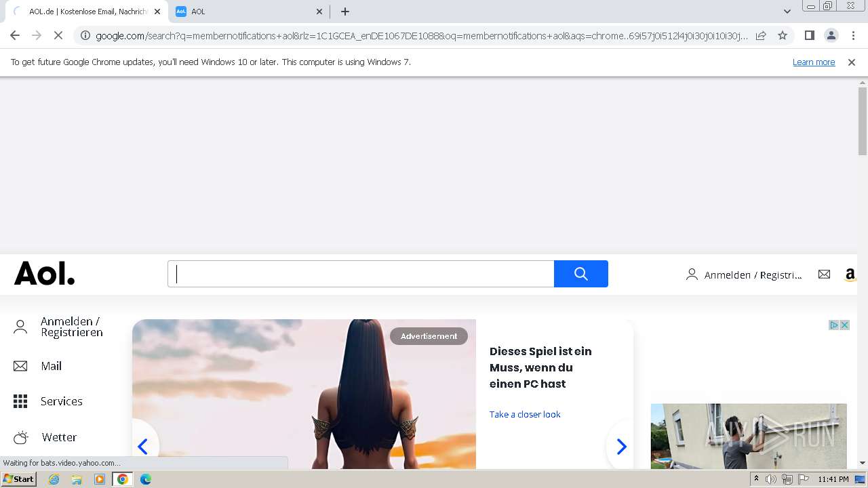This screenshot has width=868, height=488.
Task: Open the Chrome profile avatar
Action: [x=831, y=35]
